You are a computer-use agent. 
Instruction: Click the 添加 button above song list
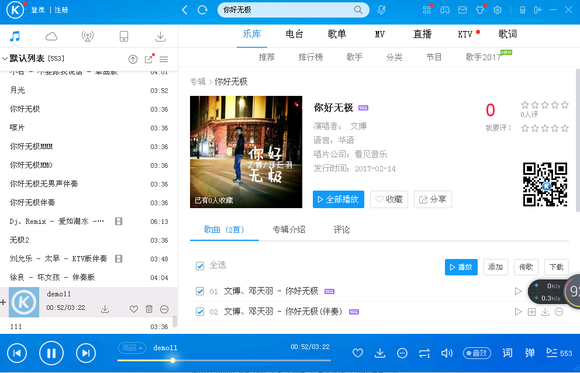495,267
